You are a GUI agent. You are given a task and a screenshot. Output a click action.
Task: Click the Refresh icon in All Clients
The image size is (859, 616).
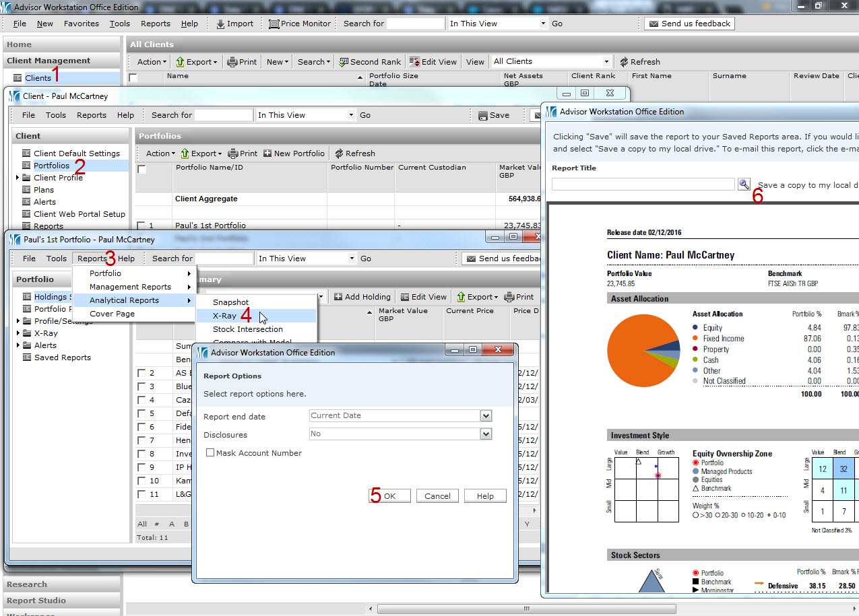pos(624,62)
